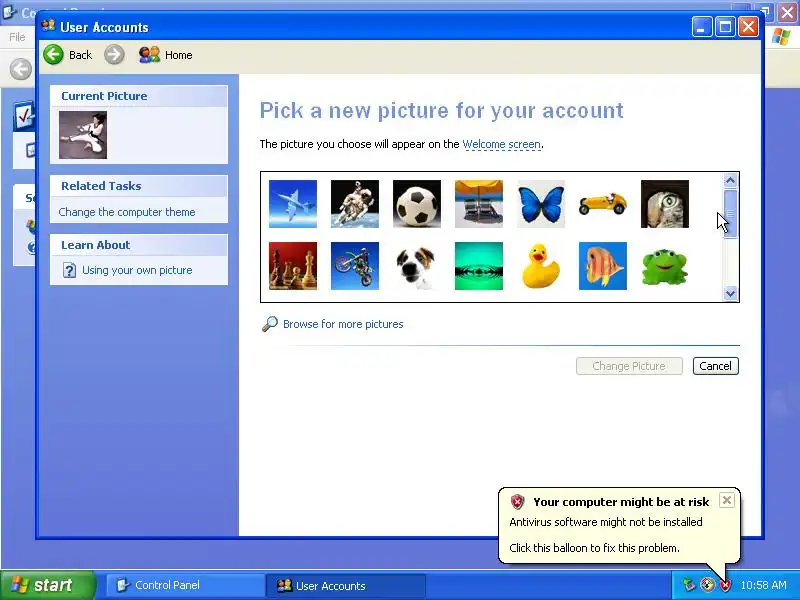
Task: Click Back arrow in Control Panel window
Action: [21, 69]
